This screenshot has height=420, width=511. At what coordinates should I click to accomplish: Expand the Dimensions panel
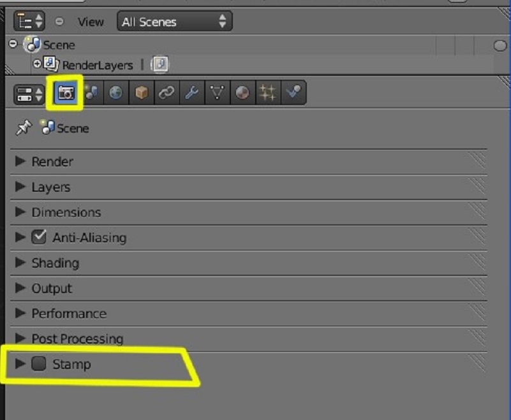click(249, 212)
